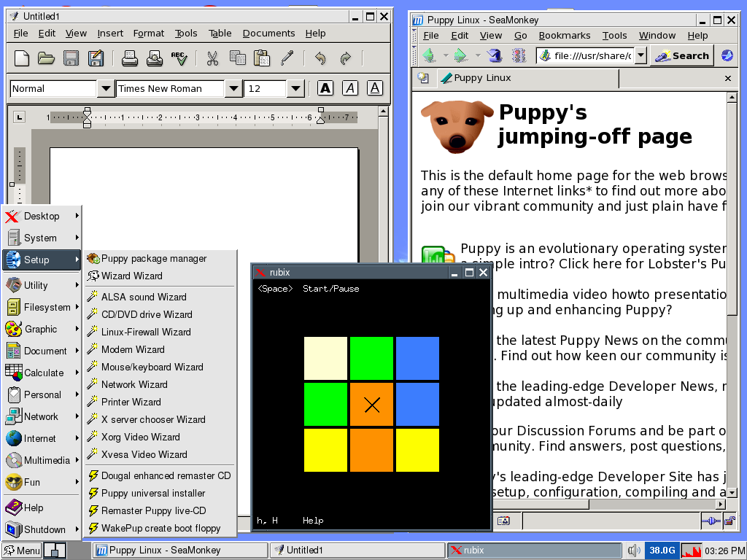Click online/offline plug icon in SeaMonkey status bar
Screen dimensions: 747x560
711,521
